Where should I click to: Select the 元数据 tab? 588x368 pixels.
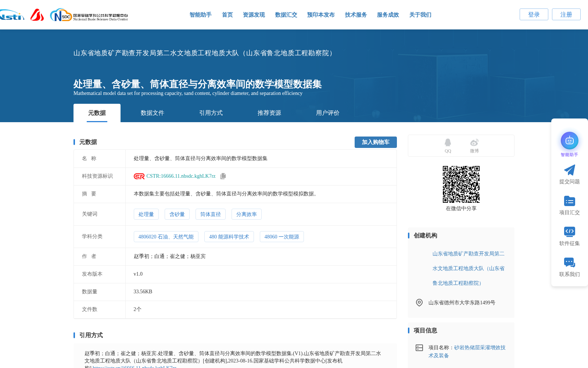point(97,113)
